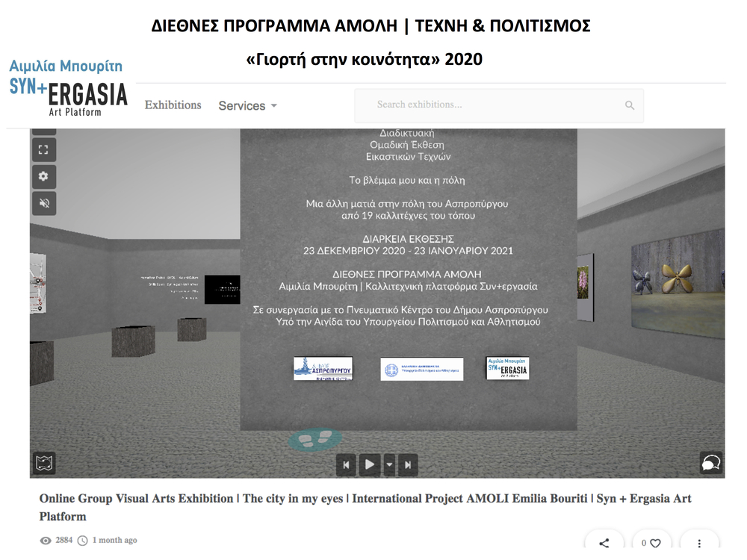This screenshot has width=747, height=560.
Task: Click the Aspropyrgos municipality logo on the wall
Action: click(323, 369)
